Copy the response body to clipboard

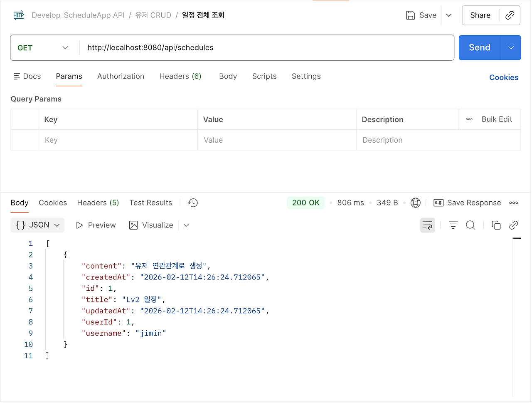[x=496, y=225]
